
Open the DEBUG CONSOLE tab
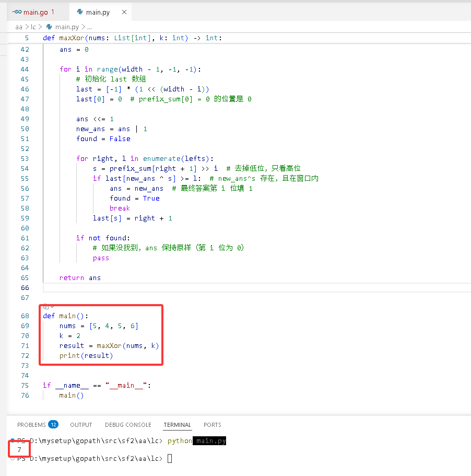pyautogui.click(x=128, y=425)
